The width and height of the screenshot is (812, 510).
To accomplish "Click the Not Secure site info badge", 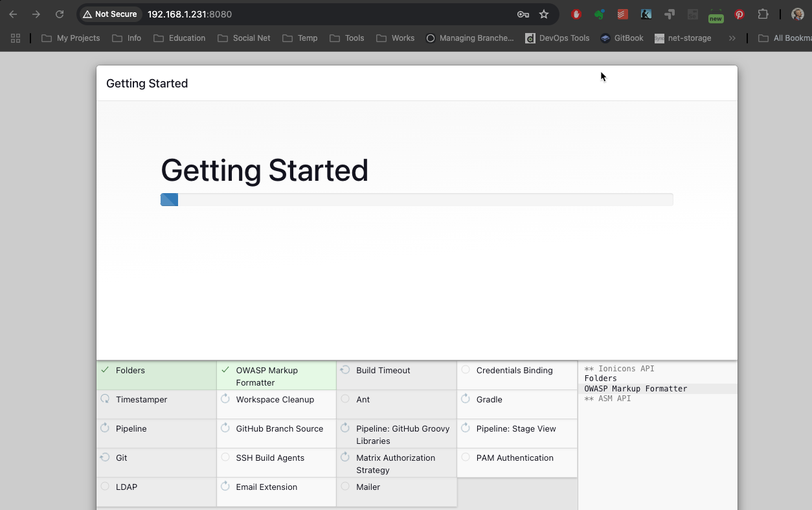I will tap(110, 14).
